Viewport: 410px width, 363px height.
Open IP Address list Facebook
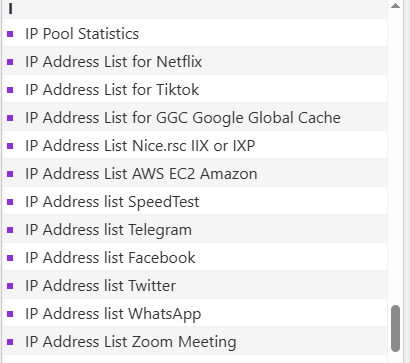point(110,258)
